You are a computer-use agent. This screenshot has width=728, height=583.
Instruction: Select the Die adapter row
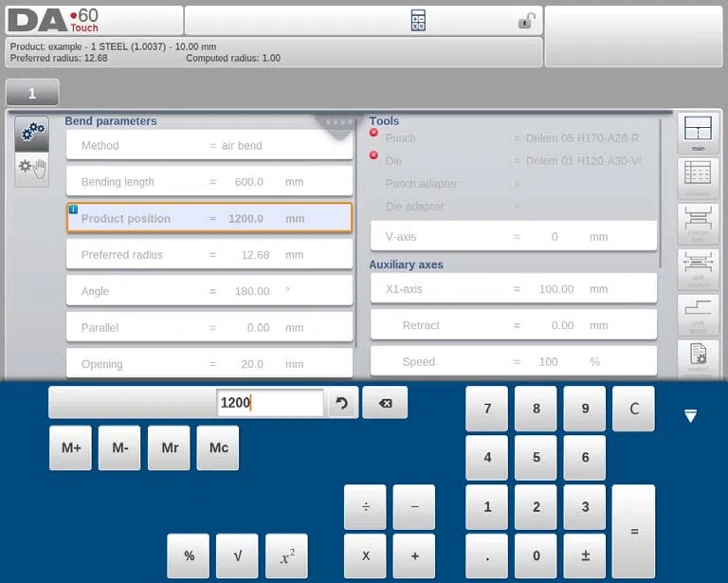tap(514, 206)
